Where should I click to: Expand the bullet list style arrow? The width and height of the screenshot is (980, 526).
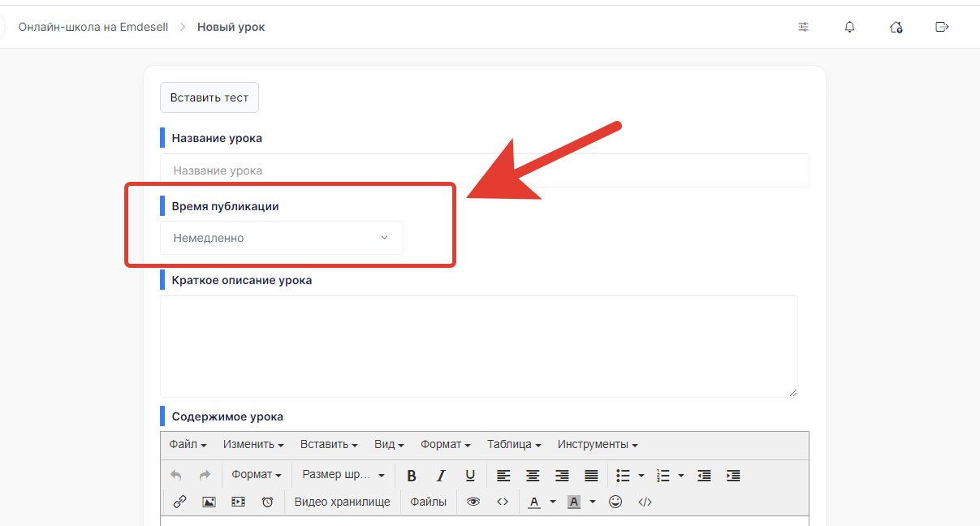coord(641,476)
